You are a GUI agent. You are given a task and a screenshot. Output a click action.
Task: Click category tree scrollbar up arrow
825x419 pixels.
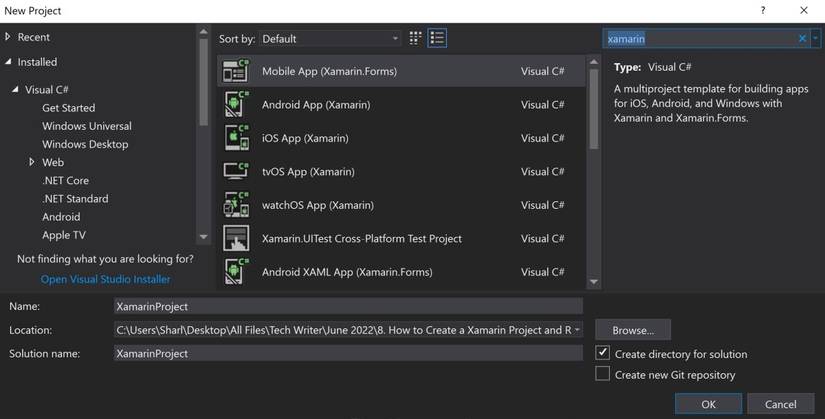click(x=204, y=32)
